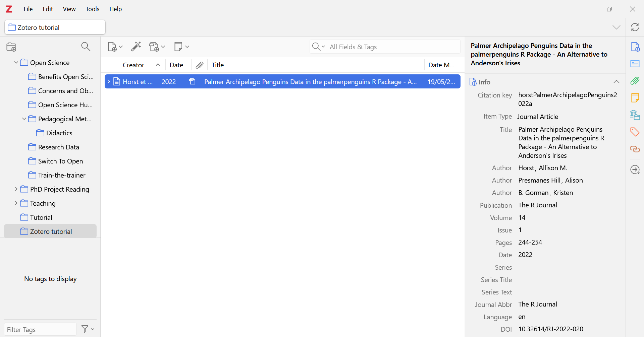Select the Zotero tutorial library tab

(x=55, y=27)
